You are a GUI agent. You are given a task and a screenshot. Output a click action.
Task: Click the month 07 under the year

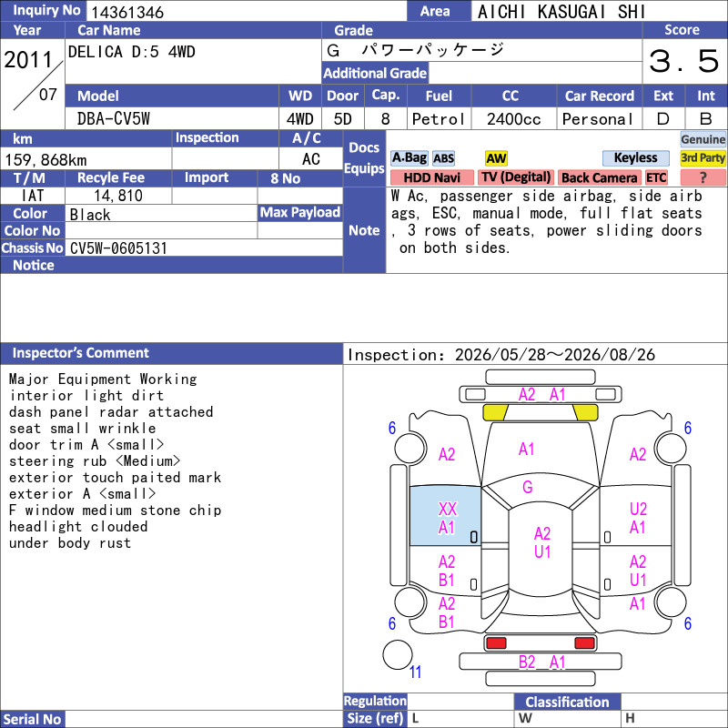pos(48,95)
